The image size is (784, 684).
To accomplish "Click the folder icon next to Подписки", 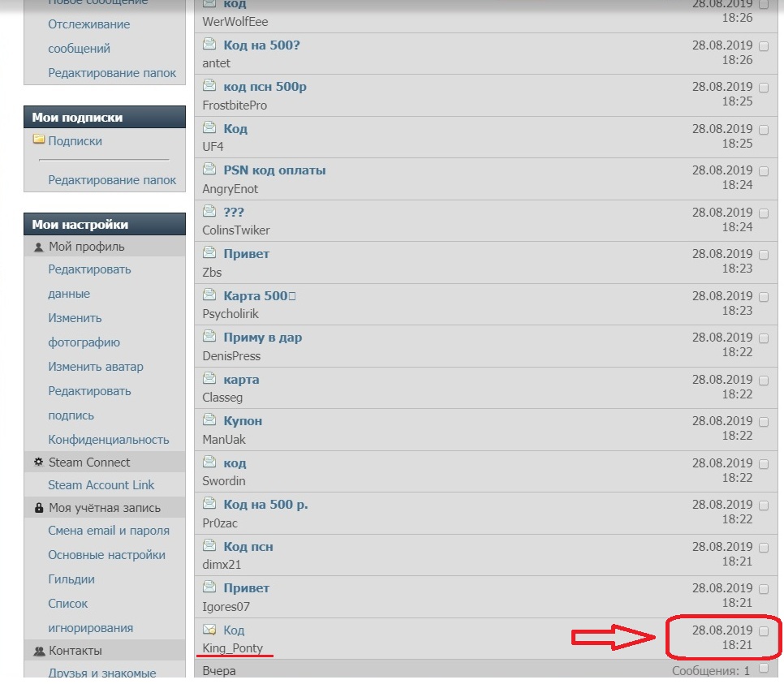I will pos(38,140).
